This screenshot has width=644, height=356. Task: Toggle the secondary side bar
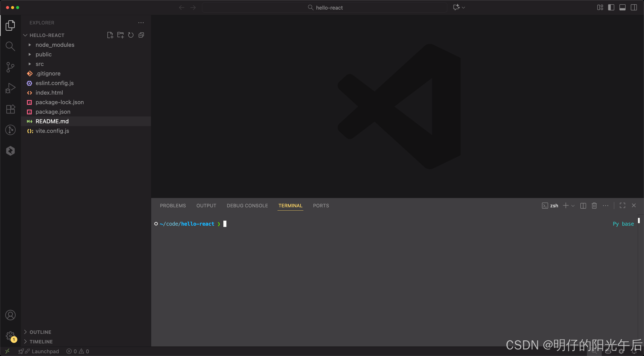point(634,8)
